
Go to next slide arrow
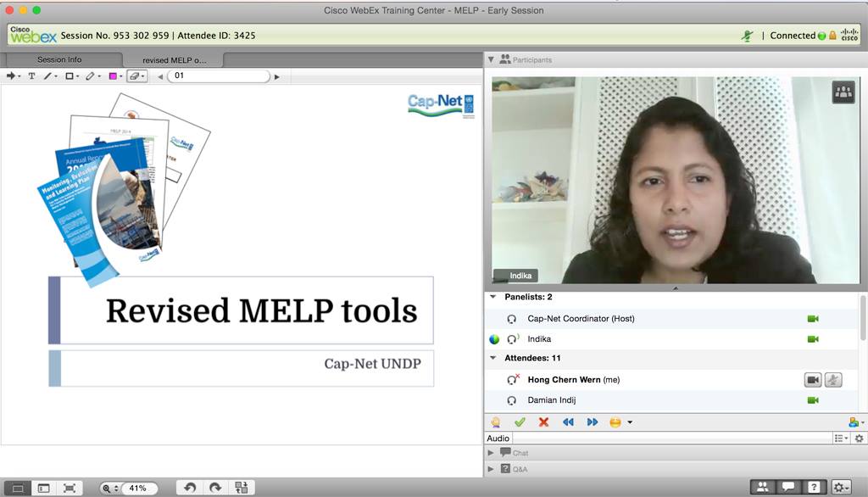coord(277,76)
